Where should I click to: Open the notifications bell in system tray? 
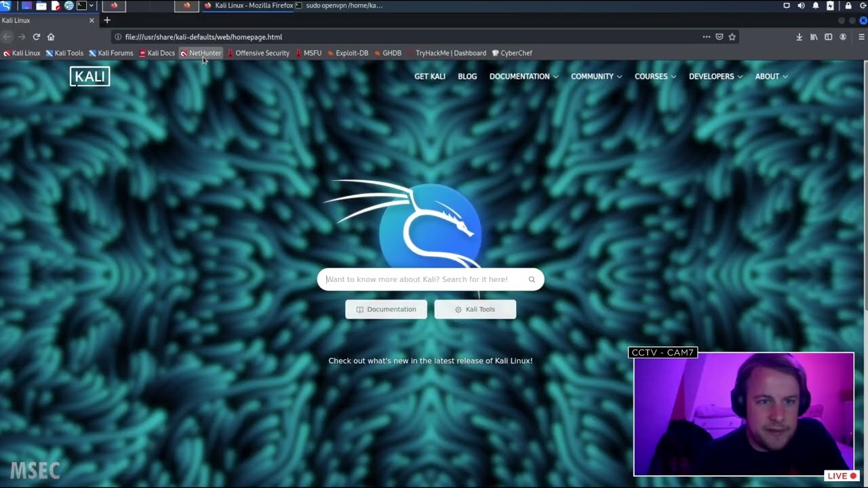(816, 5)
